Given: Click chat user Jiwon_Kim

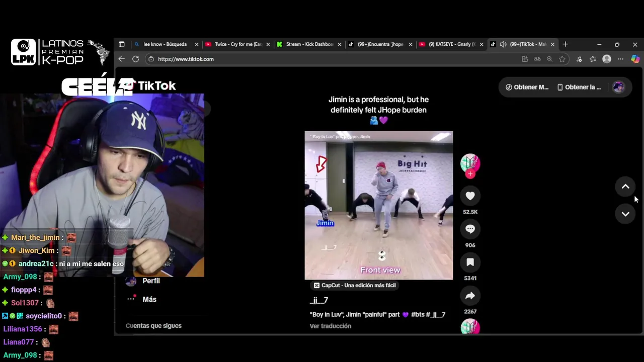Looking at the screenshot, I should pyautogui.click(x=36, y=250).
